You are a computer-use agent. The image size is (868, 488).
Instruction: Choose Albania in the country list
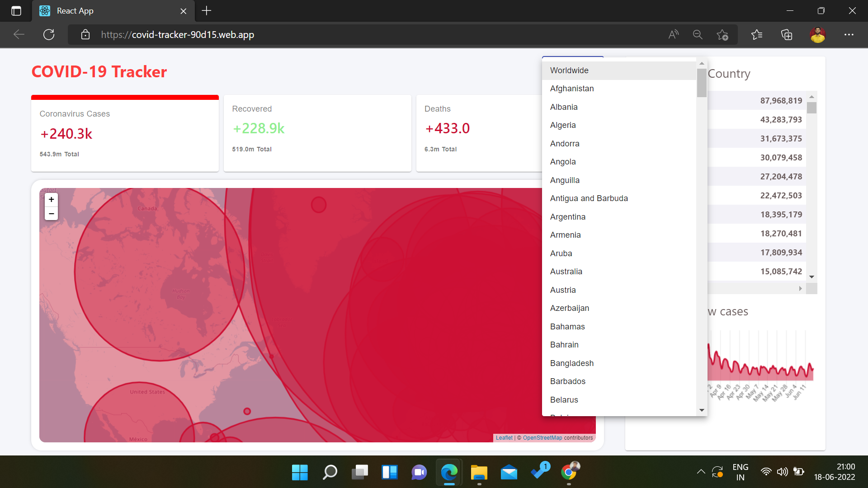[x=619, y=107]
